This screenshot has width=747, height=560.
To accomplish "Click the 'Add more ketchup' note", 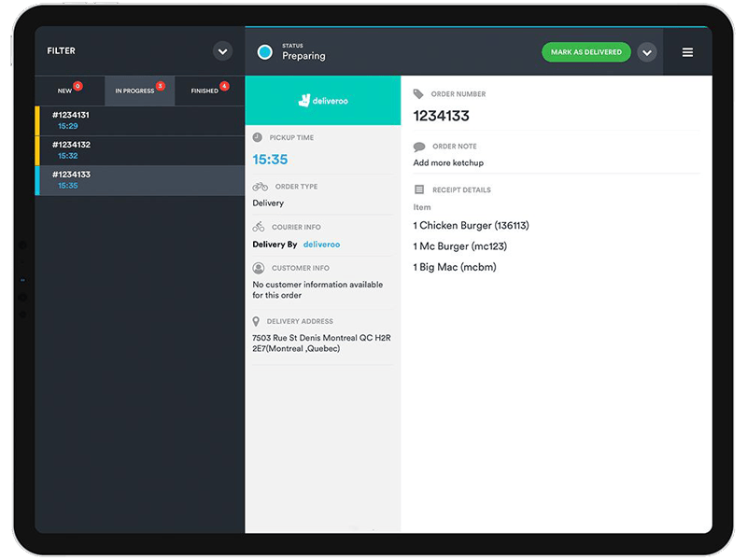I will coord(448,162).
